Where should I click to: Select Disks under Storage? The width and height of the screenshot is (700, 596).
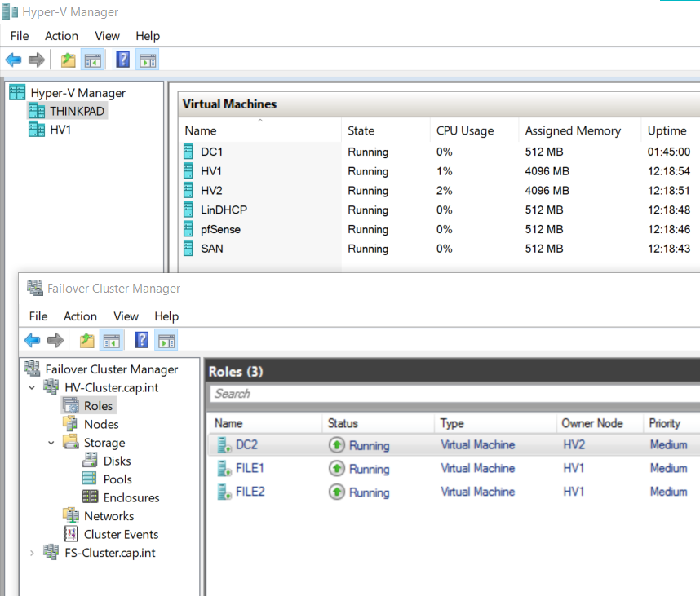point(117,461)
